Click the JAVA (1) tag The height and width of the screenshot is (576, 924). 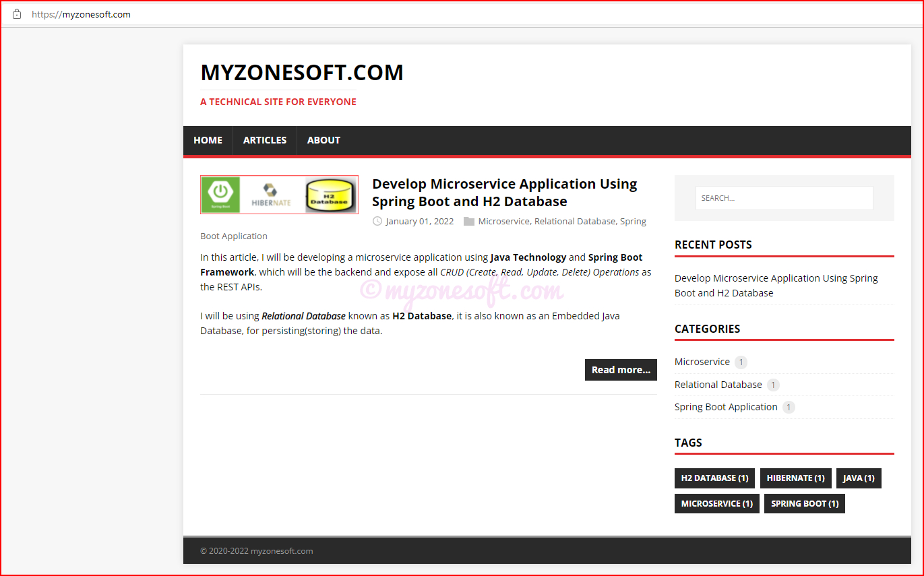859,478
